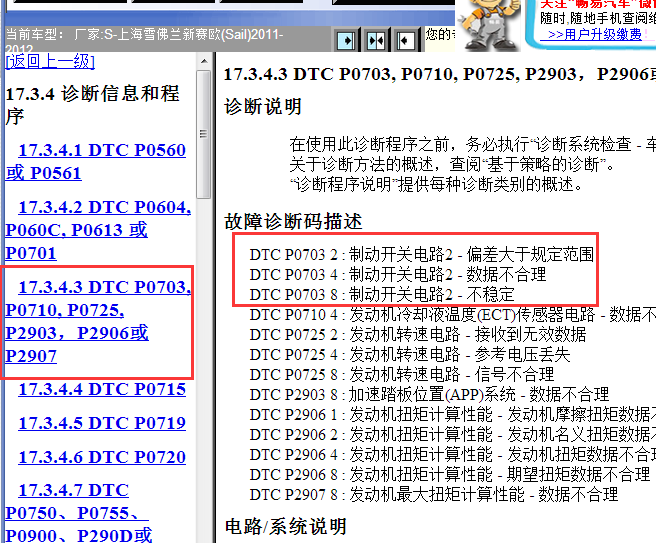This screenshot has height=543, width=656.
Task: Click text DTC P0703 8 不稳定
Action: (382, 295)
